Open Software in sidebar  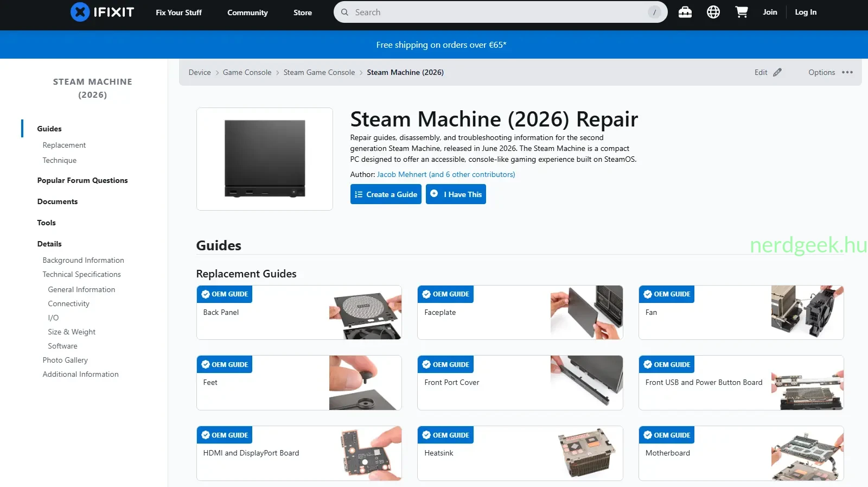click(x=62, y=346)
